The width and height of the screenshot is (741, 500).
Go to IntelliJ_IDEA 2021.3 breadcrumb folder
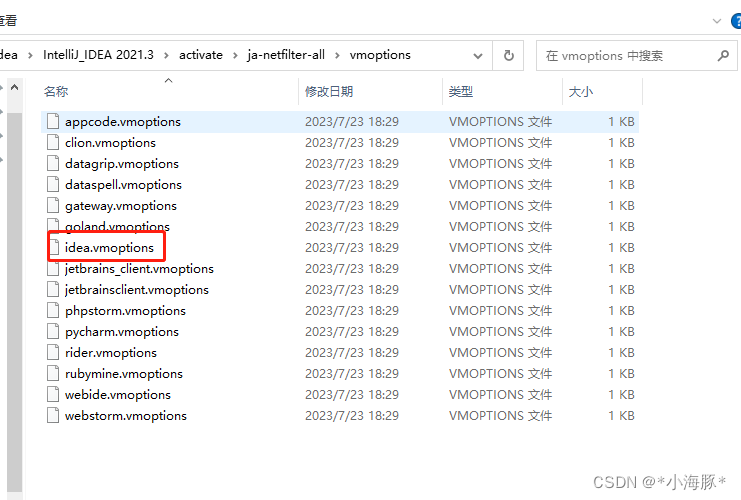click(98, 55)
